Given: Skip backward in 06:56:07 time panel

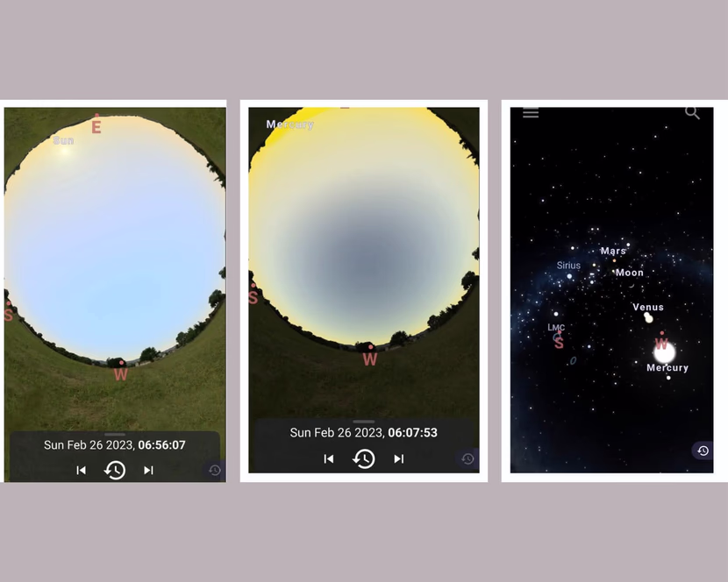Looking at the screenshot, I should click(x=82, y=470).
